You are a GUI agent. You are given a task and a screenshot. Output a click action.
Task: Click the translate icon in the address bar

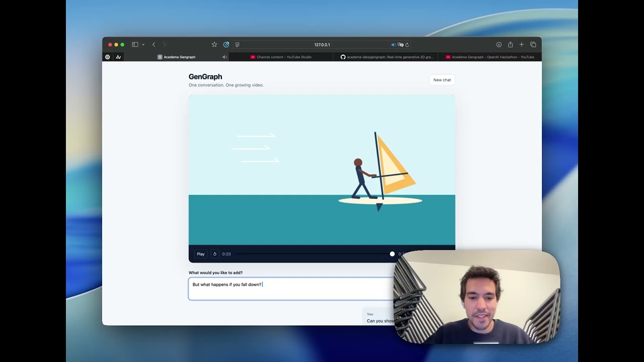[x=400, y=45]
